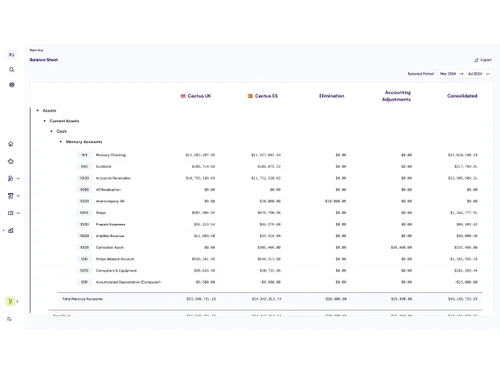Expand chevron next to ledger icon

pos(18,196)
